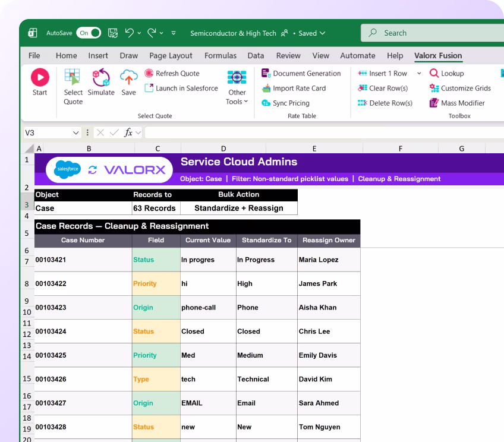Click the cell 'Tom Nguyen'
Image resolution: width=504 pixels, height=442 pixels.
tap(329, 427)
